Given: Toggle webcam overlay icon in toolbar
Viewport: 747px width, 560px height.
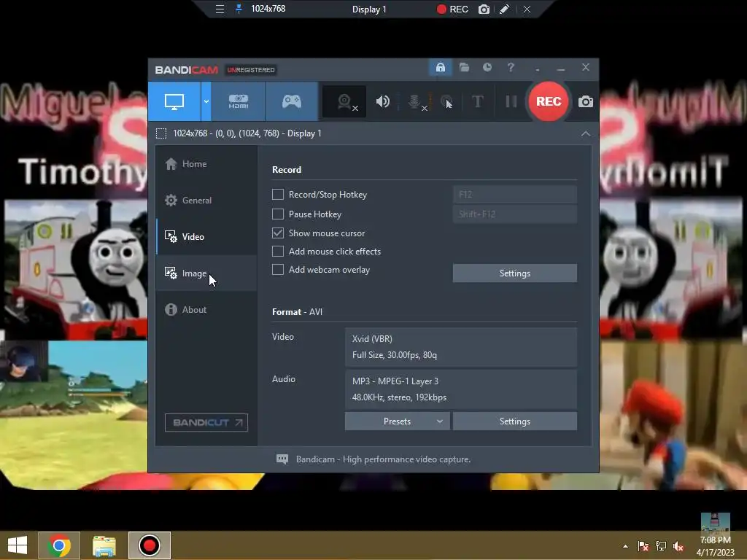Looking at the screenshot, I should click(x=344, y=101).
